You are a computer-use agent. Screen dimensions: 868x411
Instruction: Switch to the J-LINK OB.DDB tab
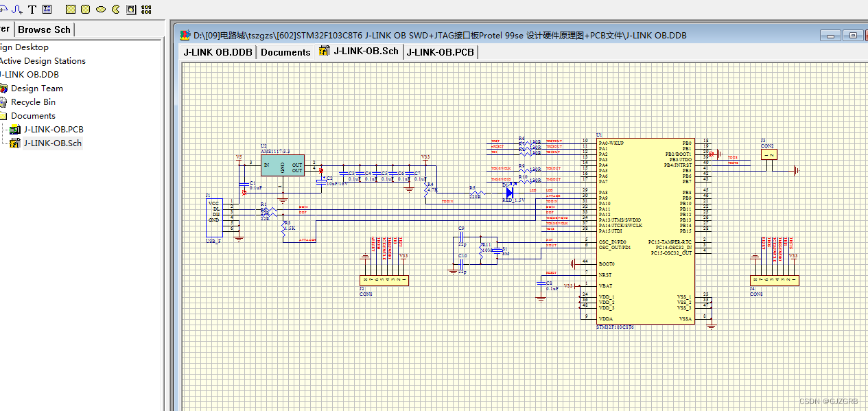click(x=218, y=51)
